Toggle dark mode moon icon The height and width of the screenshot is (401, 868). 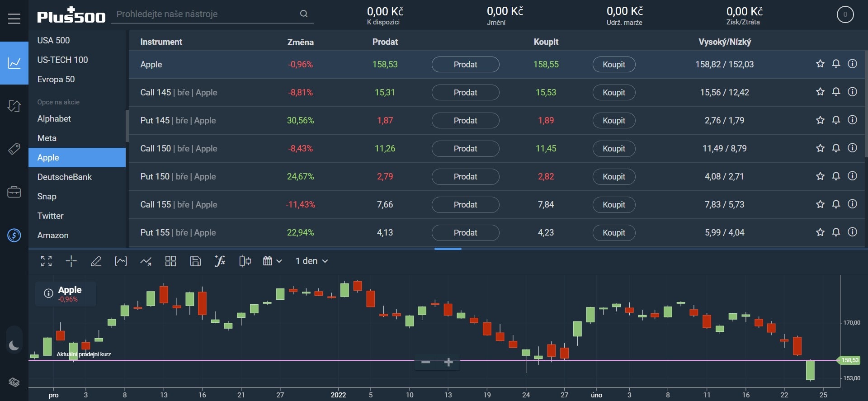14,346
